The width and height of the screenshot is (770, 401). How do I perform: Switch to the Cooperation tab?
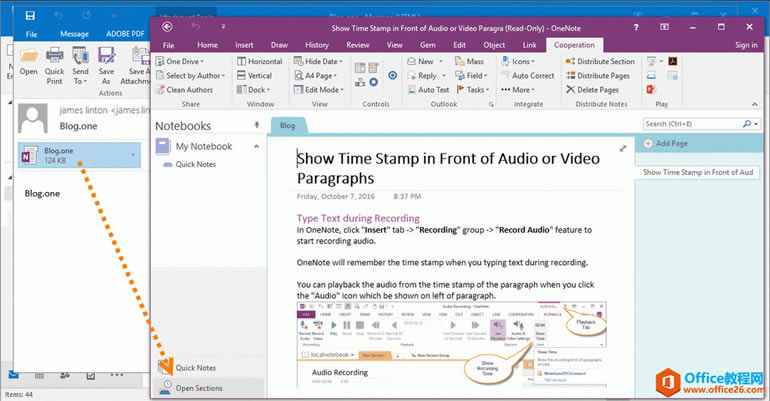click(574, 45)
